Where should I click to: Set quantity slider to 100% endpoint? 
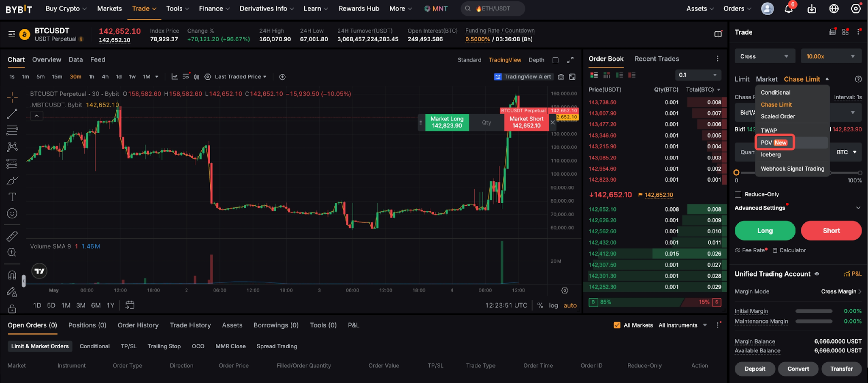(860, 173)
